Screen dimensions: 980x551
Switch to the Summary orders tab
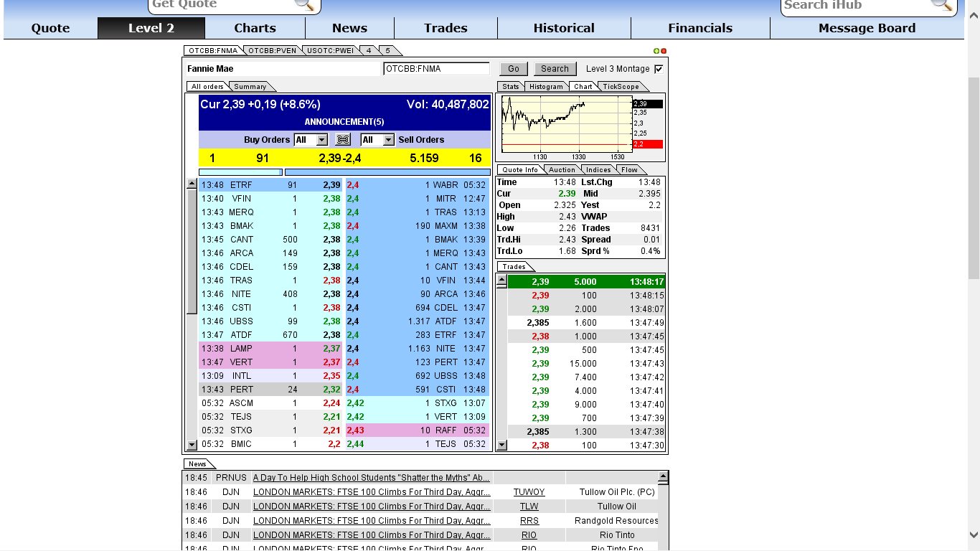click(x=250, y=87)
